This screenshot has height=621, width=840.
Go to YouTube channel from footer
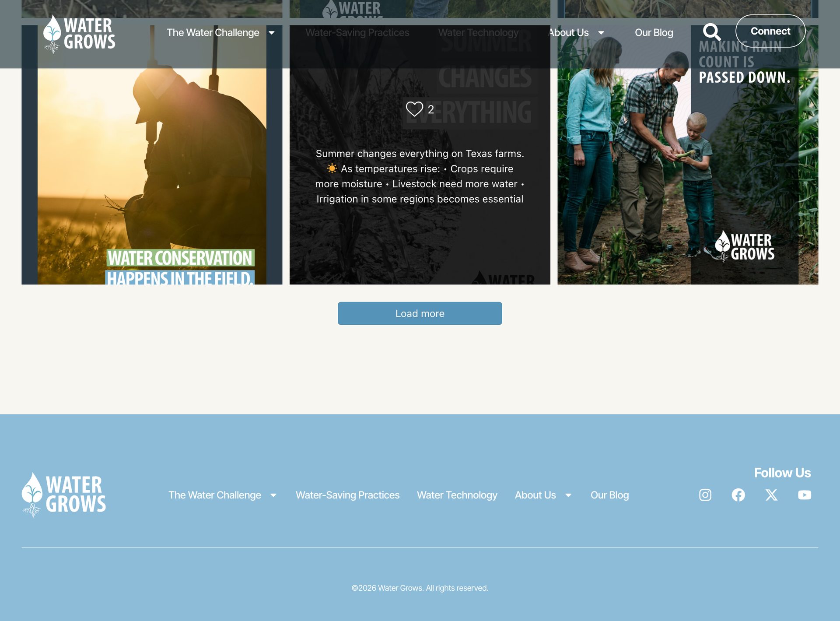point(805,495)
